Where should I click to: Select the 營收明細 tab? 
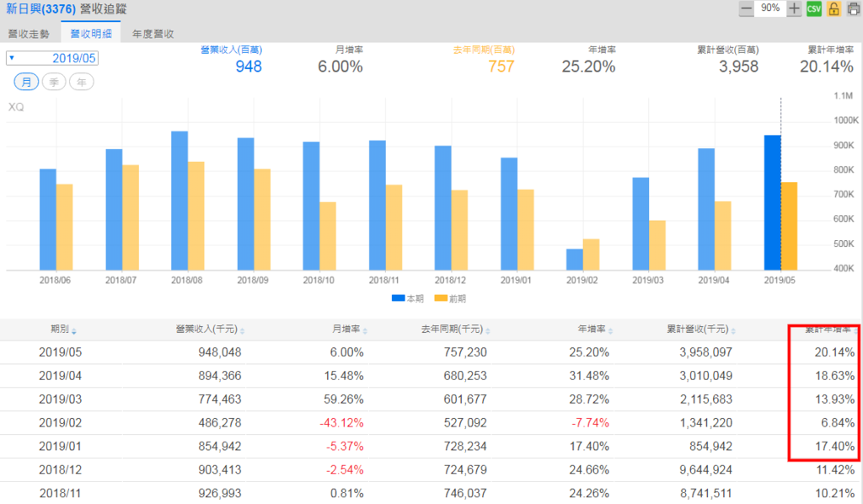91,34
